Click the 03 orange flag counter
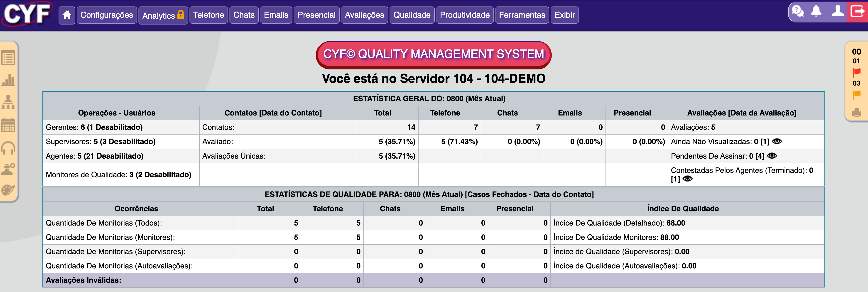This screenshot has height=292, width=868. tap(856, 83)
